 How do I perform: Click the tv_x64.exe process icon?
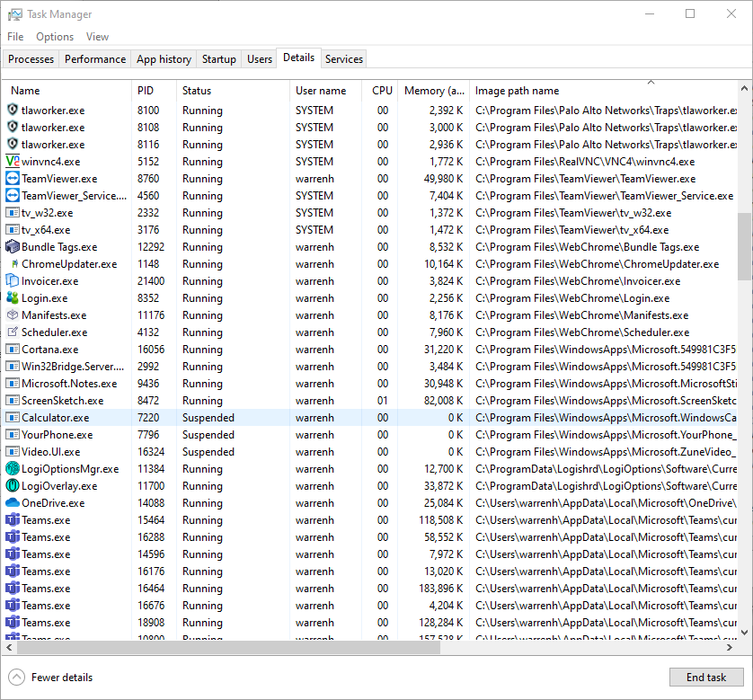[13, 229]
